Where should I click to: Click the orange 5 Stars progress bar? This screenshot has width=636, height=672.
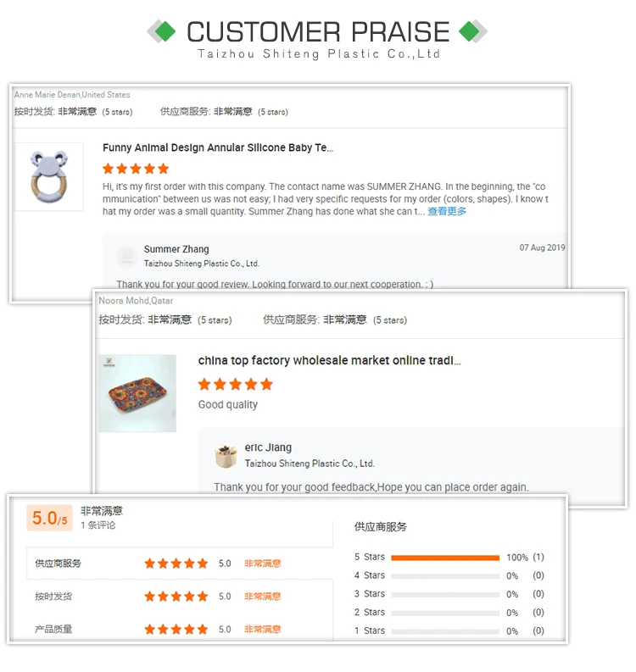445,558
